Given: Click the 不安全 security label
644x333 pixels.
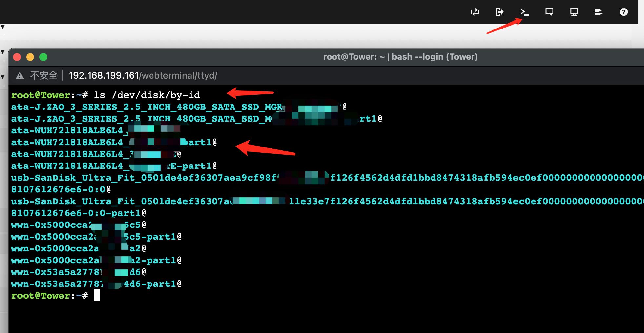Looking at the screenshot, I should 44,75.
